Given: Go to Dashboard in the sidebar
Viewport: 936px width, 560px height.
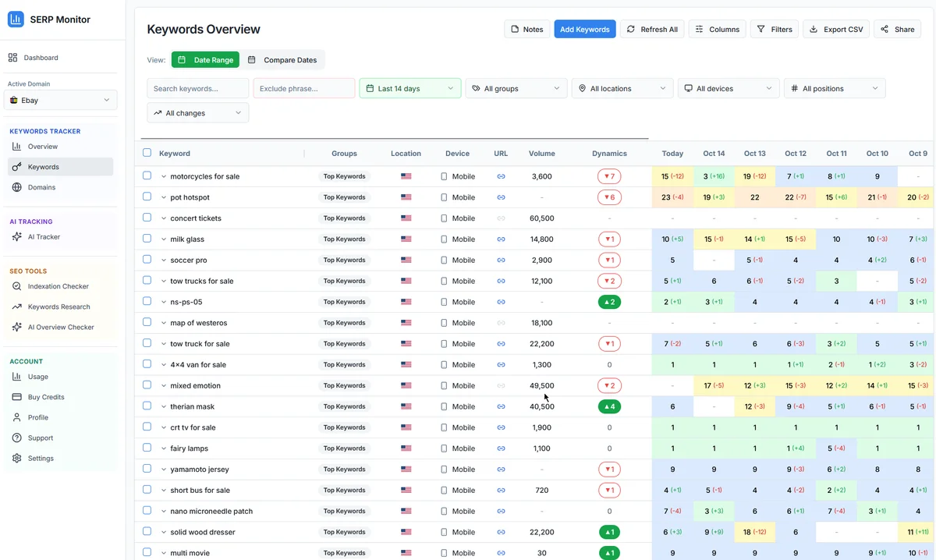Looking at the screenshot, I should point(61,58).
